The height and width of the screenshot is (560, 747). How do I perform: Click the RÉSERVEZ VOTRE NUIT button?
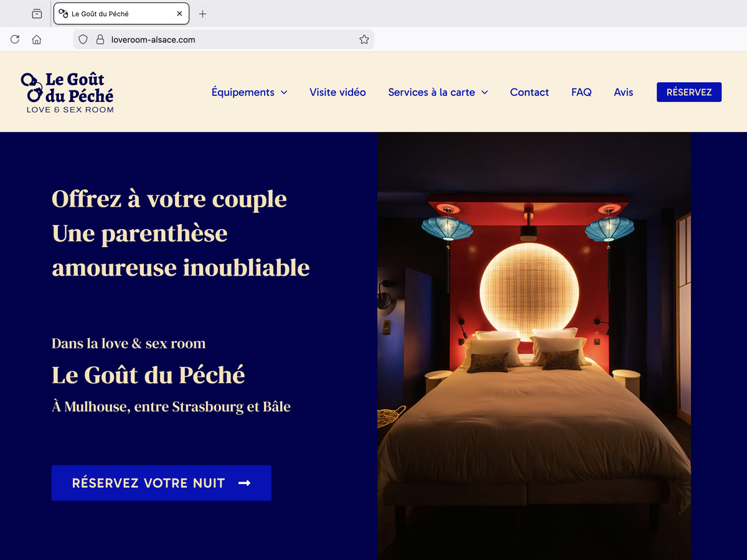click(161, 483)
